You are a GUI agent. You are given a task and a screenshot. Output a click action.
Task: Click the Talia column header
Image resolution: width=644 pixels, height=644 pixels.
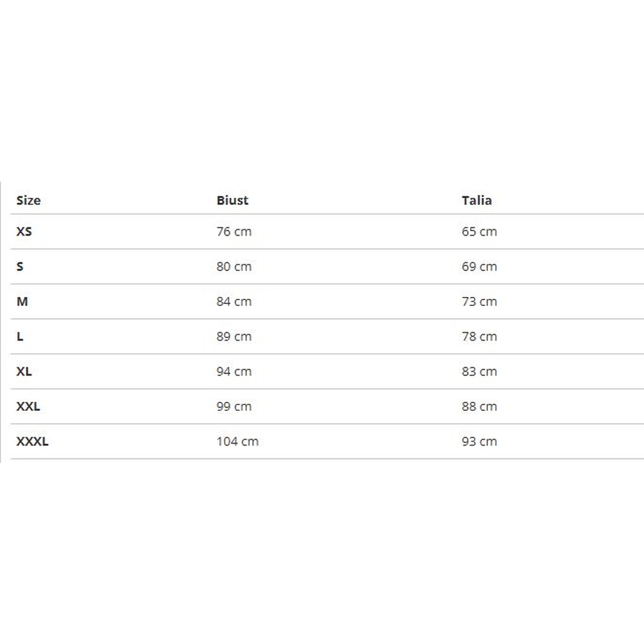click(477, 200)
